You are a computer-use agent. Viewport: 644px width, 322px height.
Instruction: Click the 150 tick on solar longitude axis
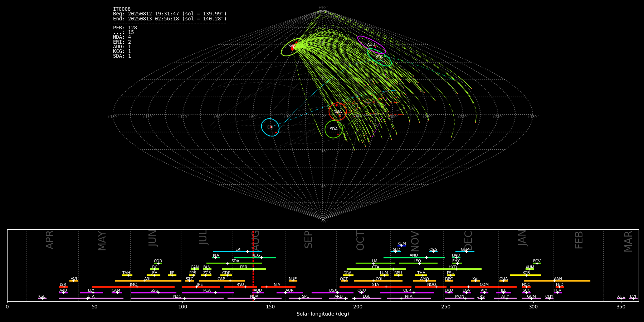tap(270, 307)
